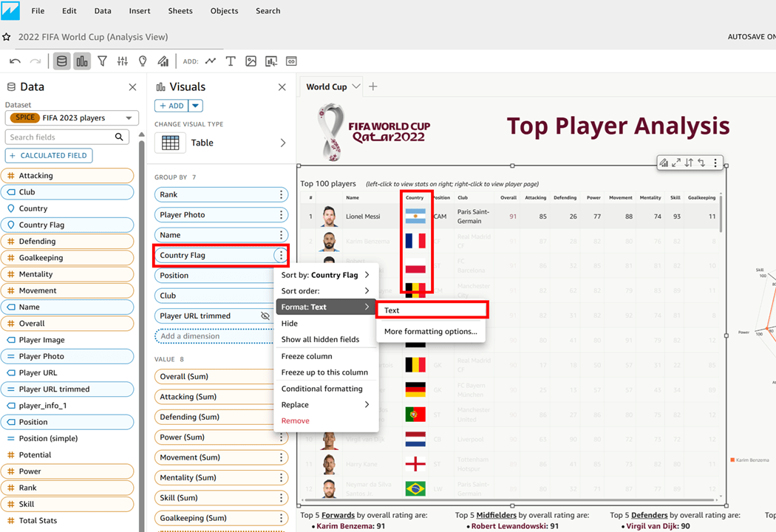Image resolution: width=776 pixels, height=532 pixels.
Task: Click swap rows and columns icon
Action: [701, 163]
